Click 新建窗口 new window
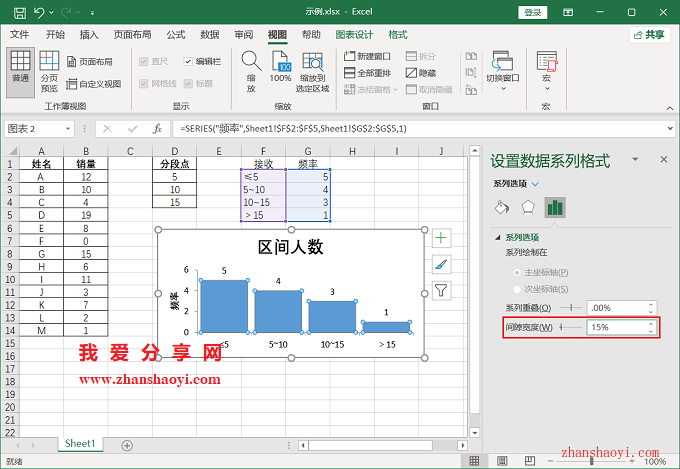The image size is (680, 469). click(367, 56)
